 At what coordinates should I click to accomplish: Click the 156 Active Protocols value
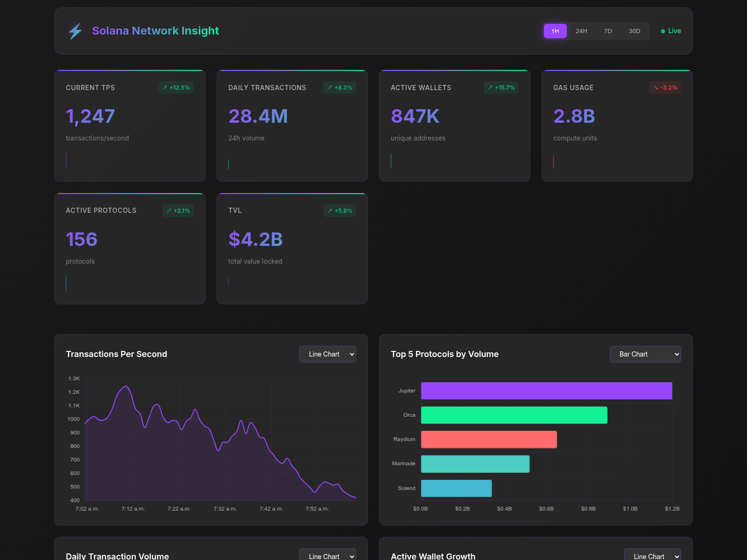(x=82, y=239)
